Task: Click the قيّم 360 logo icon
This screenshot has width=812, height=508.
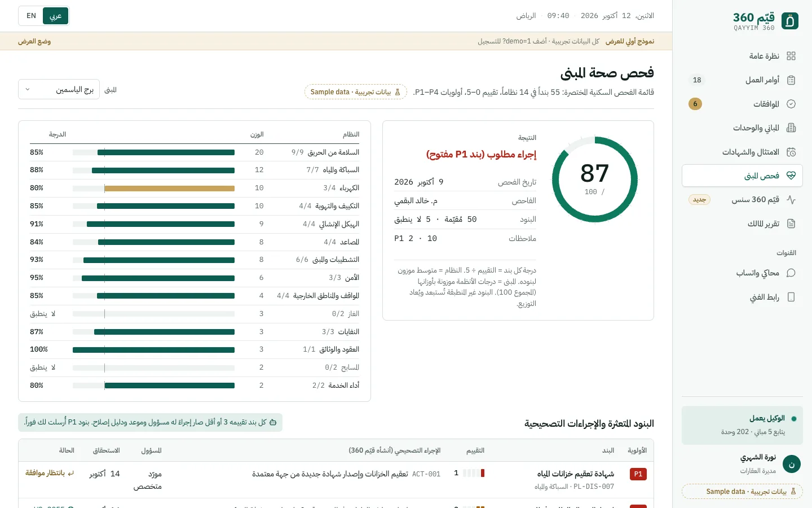Action: tap(790, 21)
